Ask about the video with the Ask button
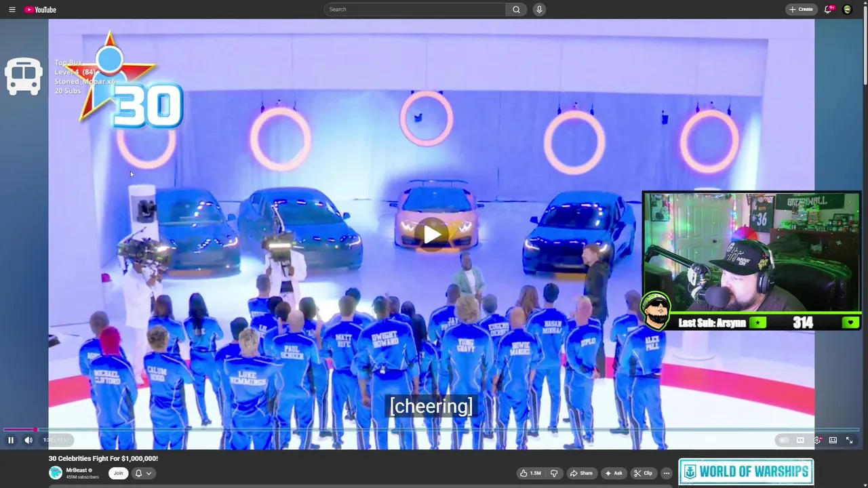868x488 pixels. [x=614, y=473]
